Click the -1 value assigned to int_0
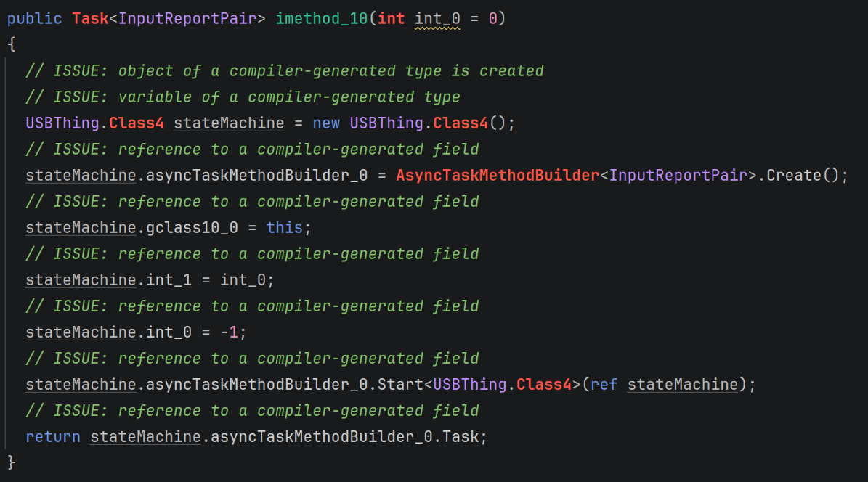The width and height of the screenshot is (868, 482). click(x=233, y=332)
